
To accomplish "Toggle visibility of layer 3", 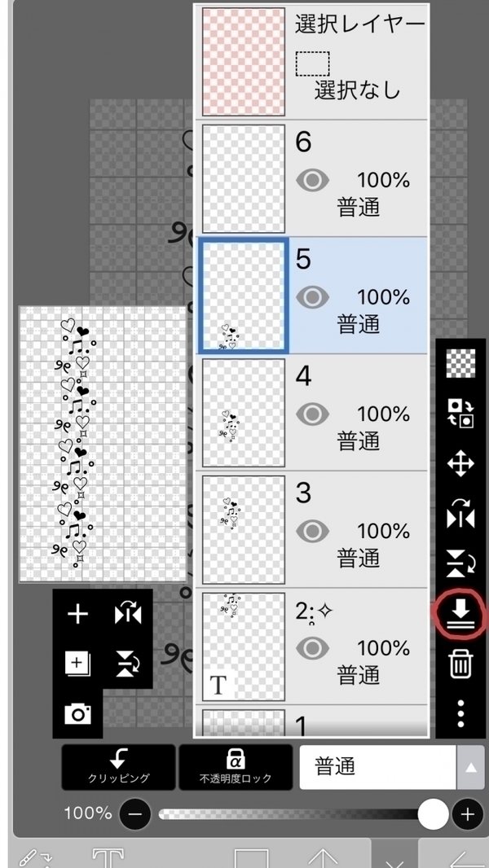I will 312,532.
